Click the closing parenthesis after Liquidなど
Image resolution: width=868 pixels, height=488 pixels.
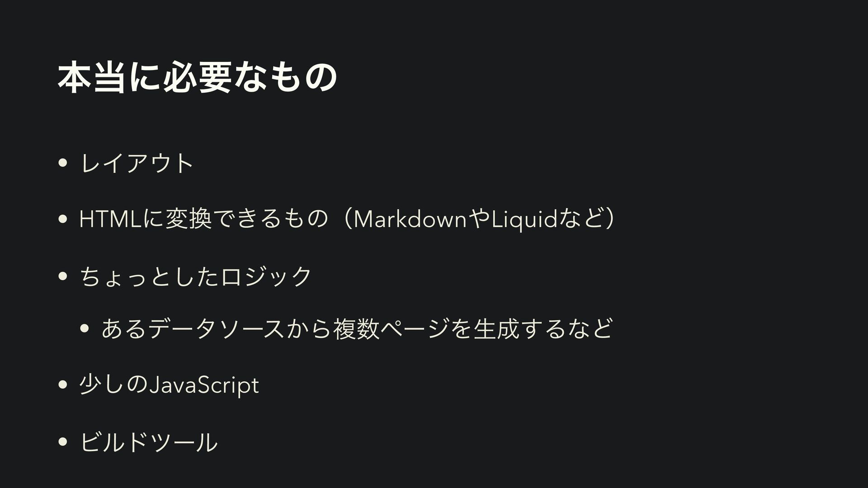(x=611, y=220)
